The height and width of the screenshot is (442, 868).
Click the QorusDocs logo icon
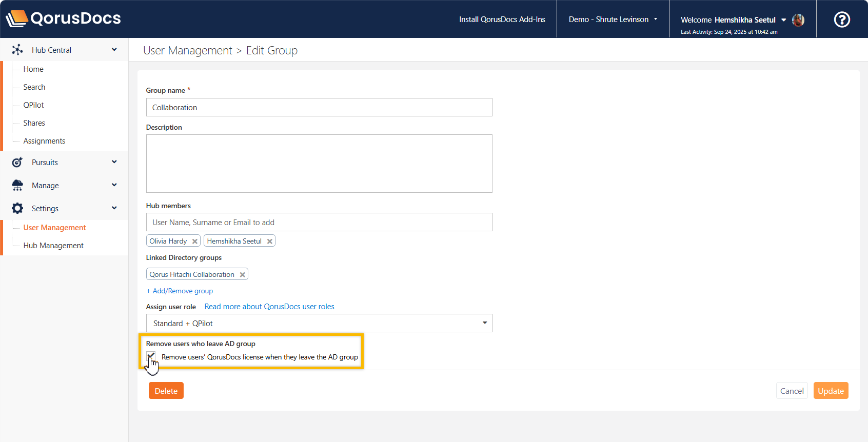[x=16, y=19]
